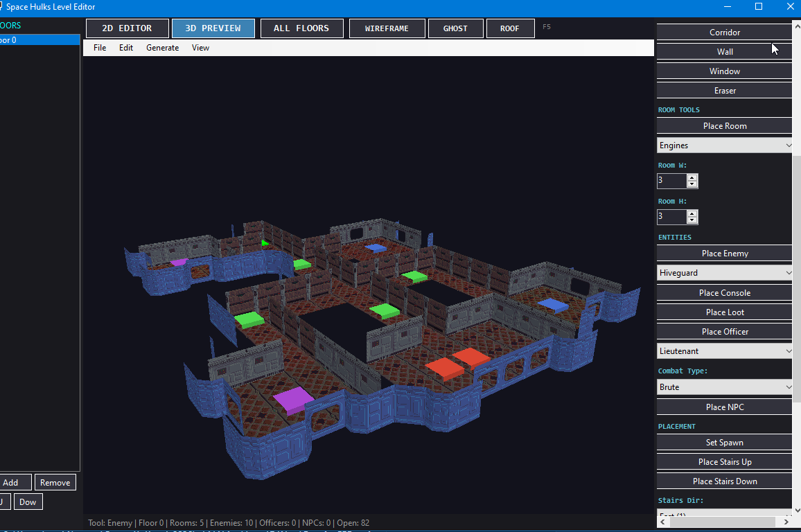Image resolution: width=801 pixels, height=532 pixels.
Task: Expand the Lieutenant officer rank dropdown
Action: (724, 351)
